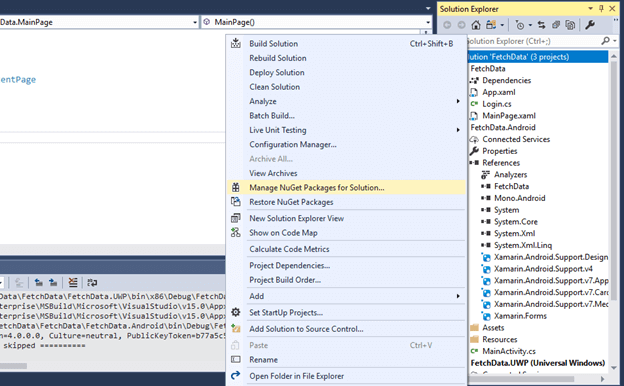Viewport: 624px width, 386px height.
Task: Click the solutions and folders view switch icon
Action: [x=491, y=25]
